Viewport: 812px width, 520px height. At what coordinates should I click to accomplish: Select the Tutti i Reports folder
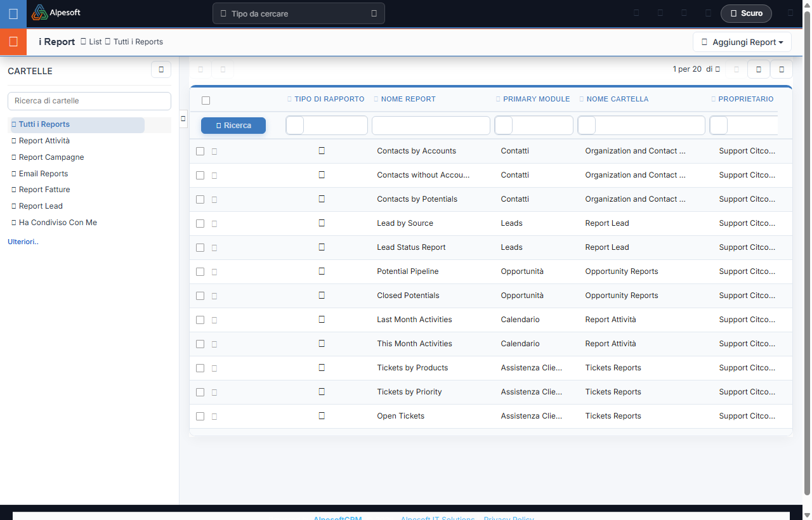77,125
